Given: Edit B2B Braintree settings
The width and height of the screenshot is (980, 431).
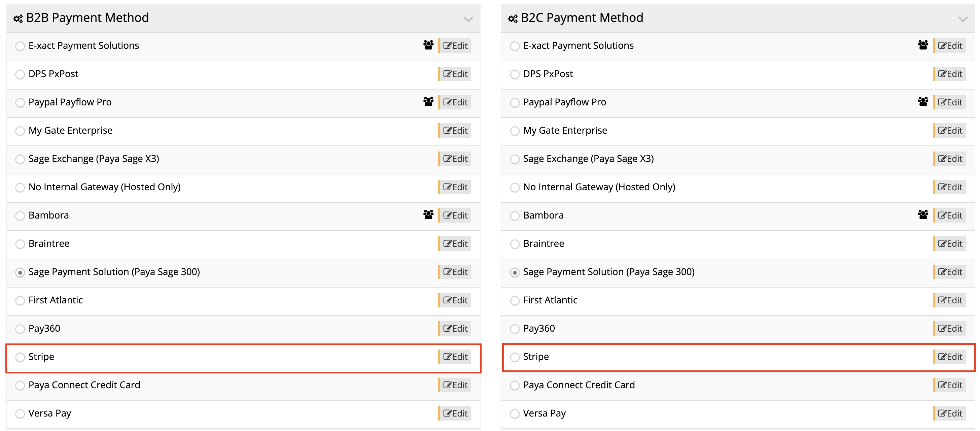Looking at the screenshot, I should 455,244.
